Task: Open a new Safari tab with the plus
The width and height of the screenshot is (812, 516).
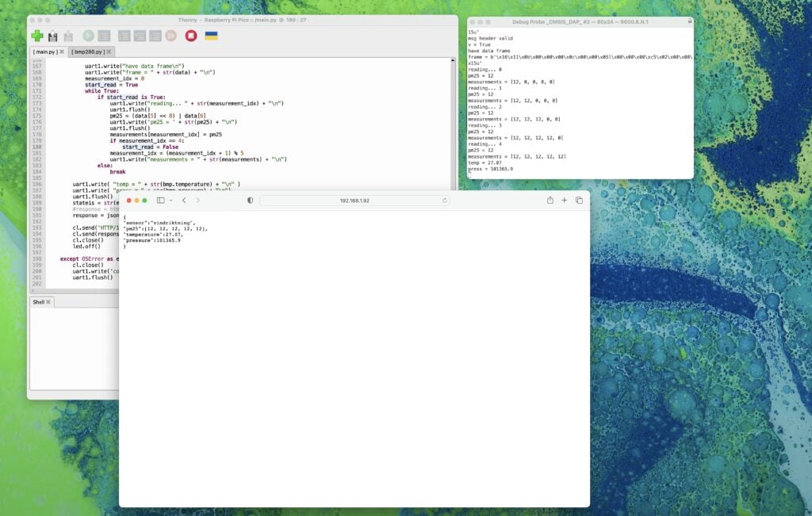Action: [x=565, y=201]
